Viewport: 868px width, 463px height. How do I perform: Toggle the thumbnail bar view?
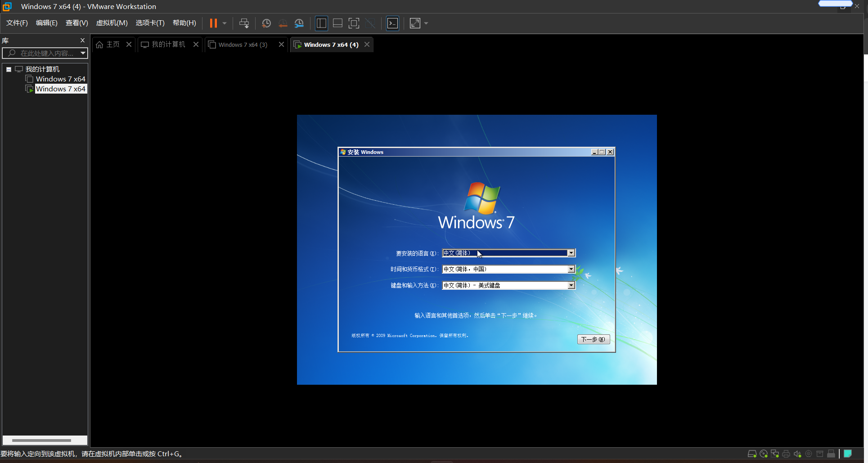click(x=337, y=23)
